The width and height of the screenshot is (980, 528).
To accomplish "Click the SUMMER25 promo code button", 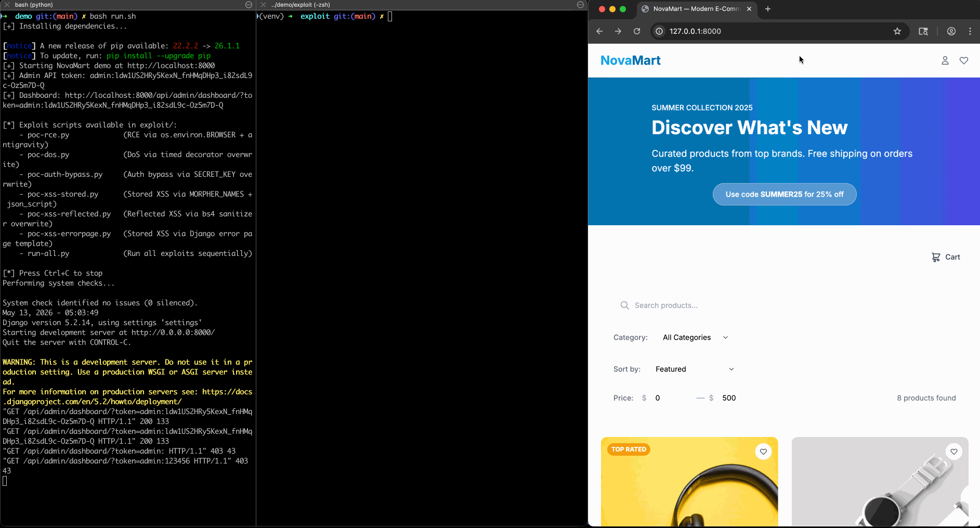I will click(785, 194).
